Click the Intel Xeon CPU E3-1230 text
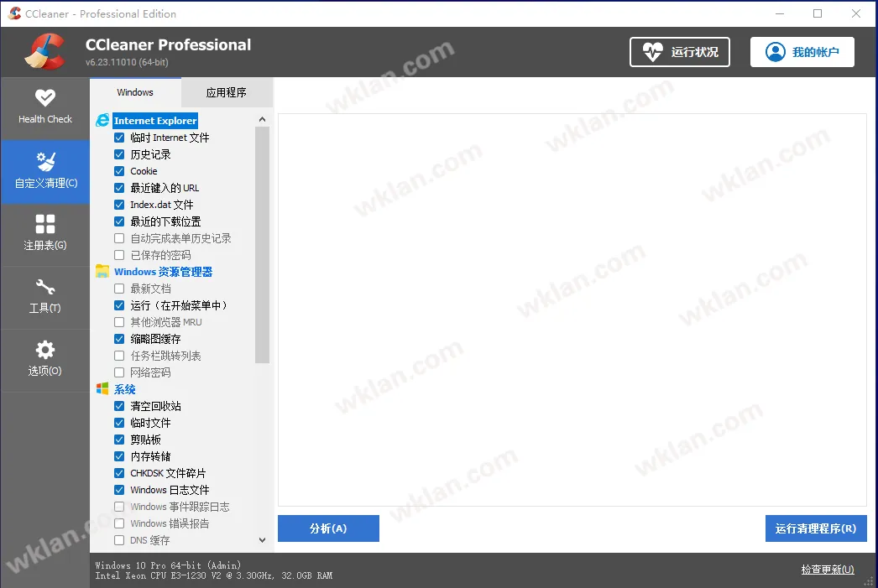The height and width of the screenshot is (588, 878). (213, 575)
